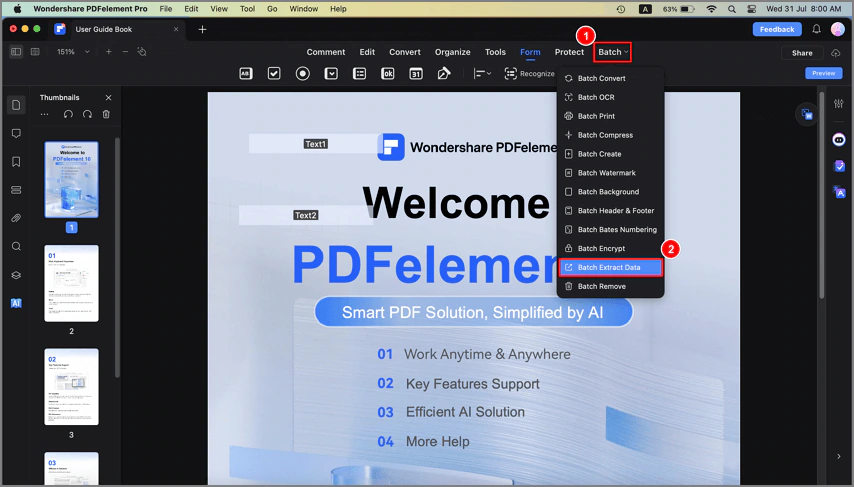Open the user profile avatar
Screen dimensions: 854x487
pyautogui.click(x=838, y=29)
